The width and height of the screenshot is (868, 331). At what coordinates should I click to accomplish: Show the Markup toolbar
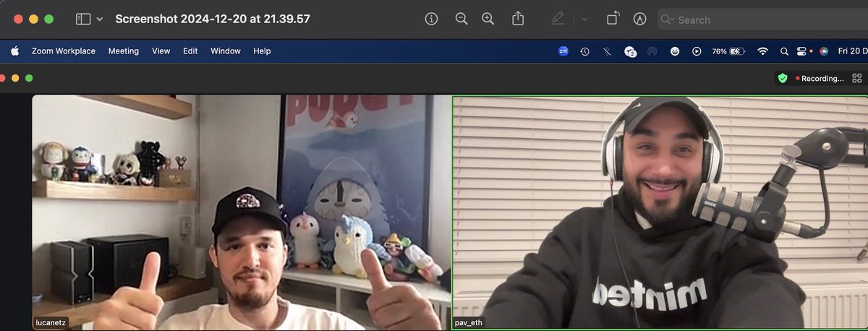pos(639,20)
